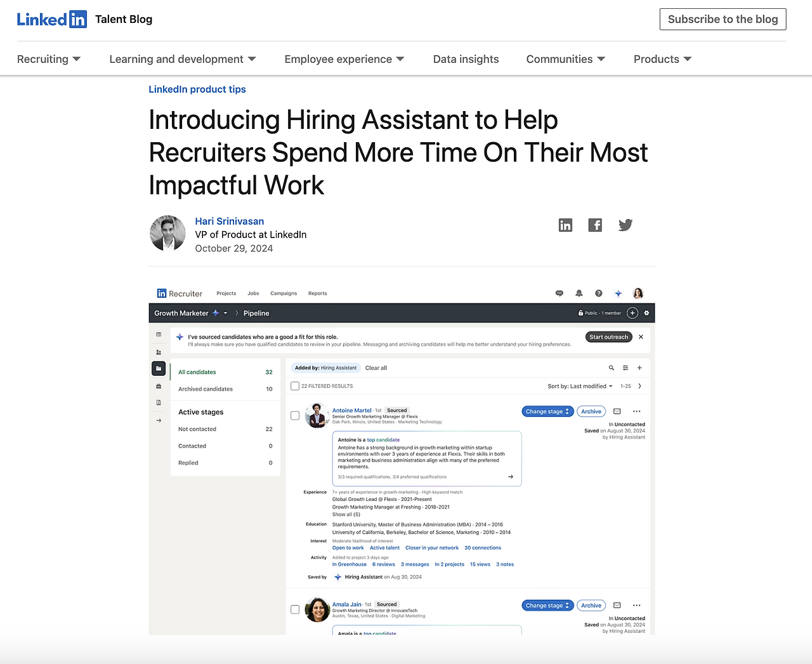This screenshot has width=812, height=664.
Task: Open the Recruiter user profile avatar
Action: [x=638, y=293]
